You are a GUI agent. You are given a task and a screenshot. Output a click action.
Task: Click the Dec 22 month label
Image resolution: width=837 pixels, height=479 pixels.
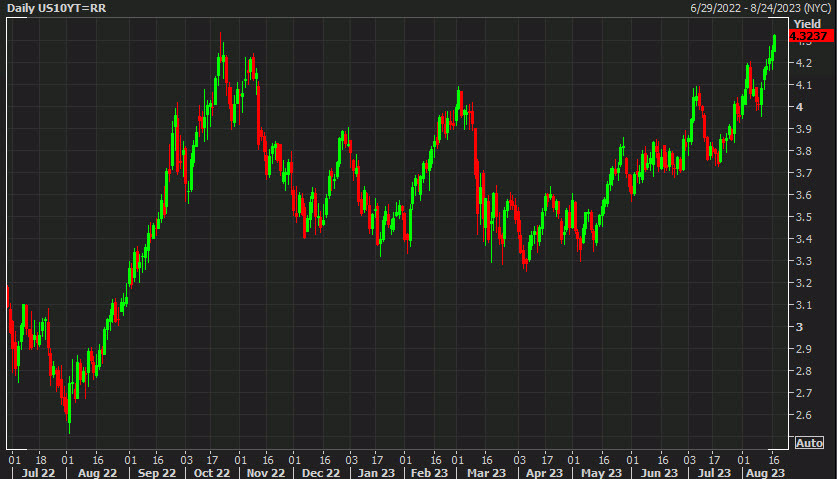pyautogui.click(x=321, y=473)
